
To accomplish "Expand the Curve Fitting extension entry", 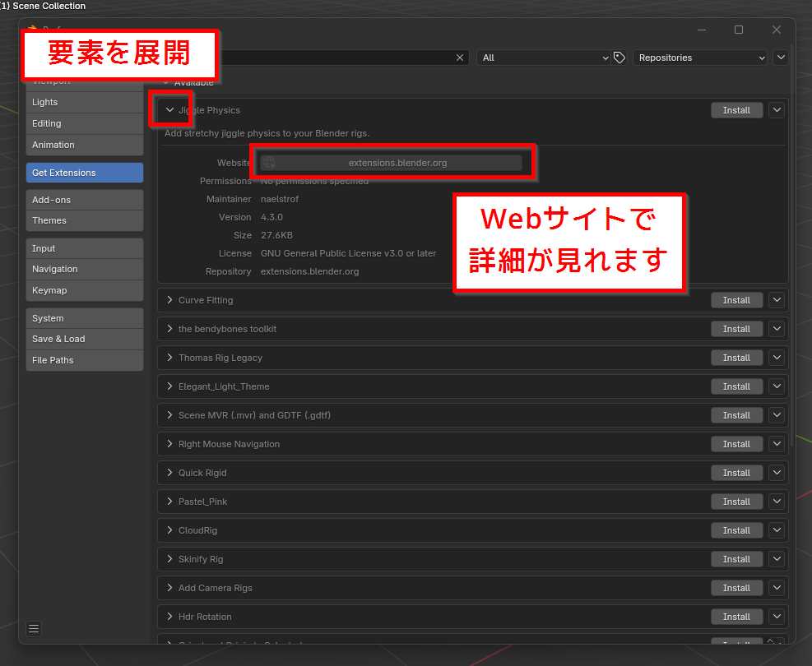I will [x=170, y=300].
